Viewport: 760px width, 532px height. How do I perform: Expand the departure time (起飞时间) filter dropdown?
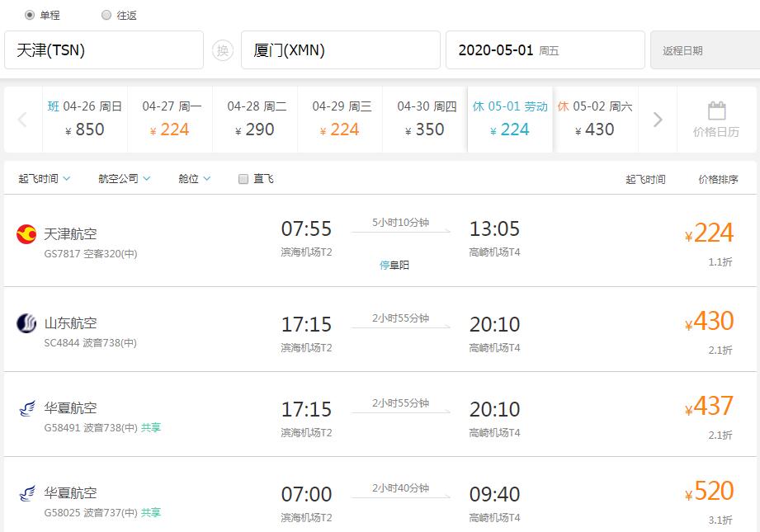click(x=45, y=179)
